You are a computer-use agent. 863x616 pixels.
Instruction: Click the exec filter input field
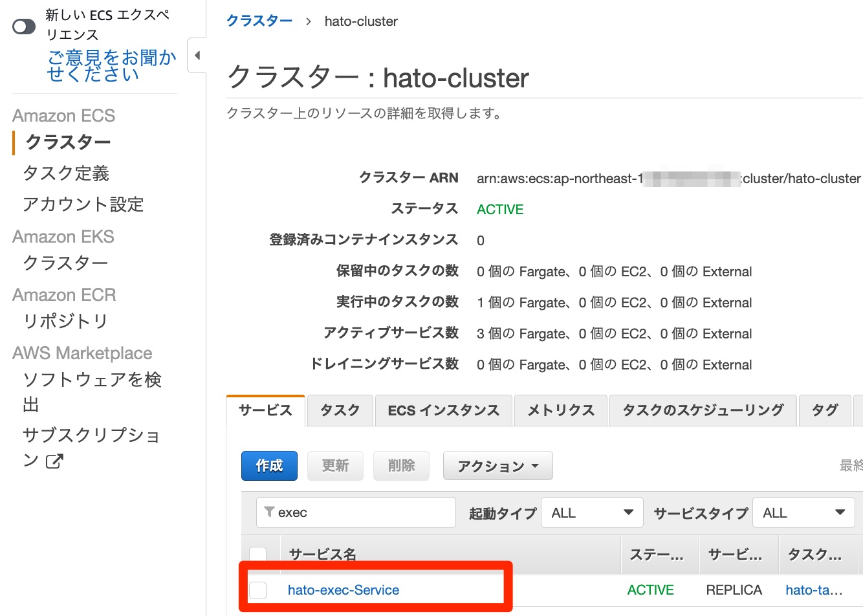356,512
